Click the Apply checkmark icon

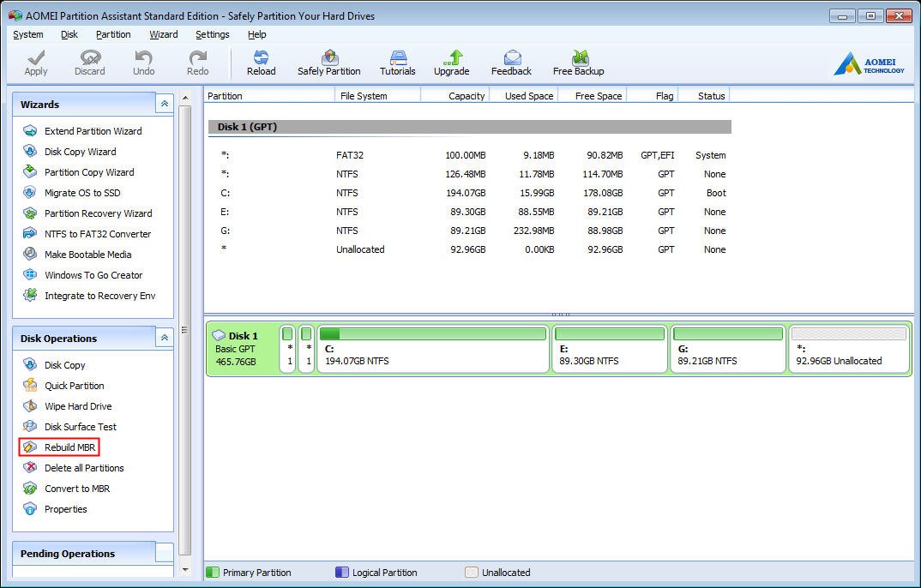(36, 57)
